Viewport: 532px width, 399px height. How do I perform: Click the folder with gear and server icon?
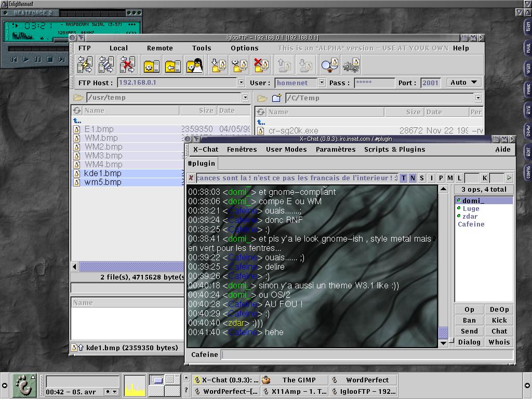coord(151,65)
